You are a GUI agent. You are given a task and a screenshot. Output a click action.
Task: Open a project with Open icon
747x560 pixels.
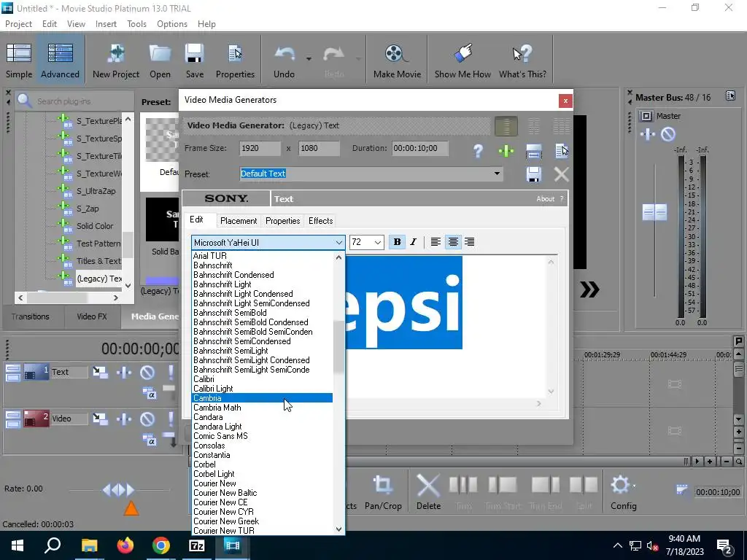point(160,60)
